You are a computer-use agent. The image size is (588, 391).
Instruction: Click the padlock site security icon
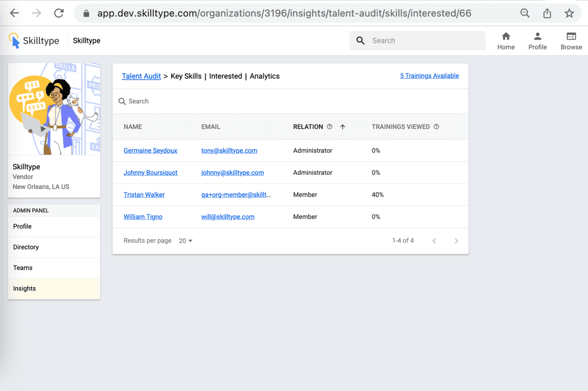point(86,13)
